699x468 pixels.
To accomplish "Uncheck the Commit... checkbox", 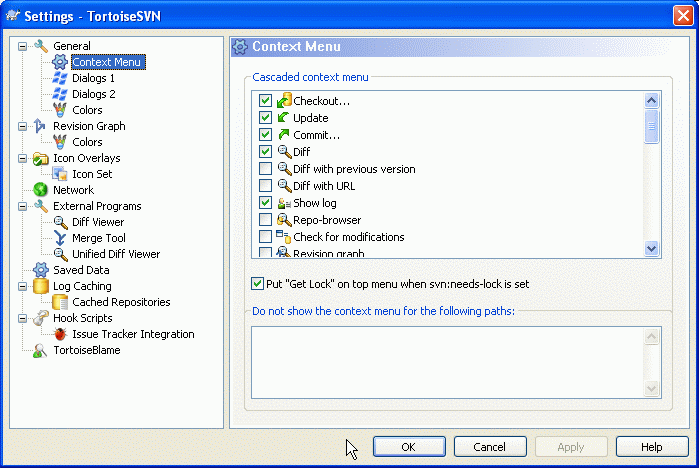I will point(265,135).
